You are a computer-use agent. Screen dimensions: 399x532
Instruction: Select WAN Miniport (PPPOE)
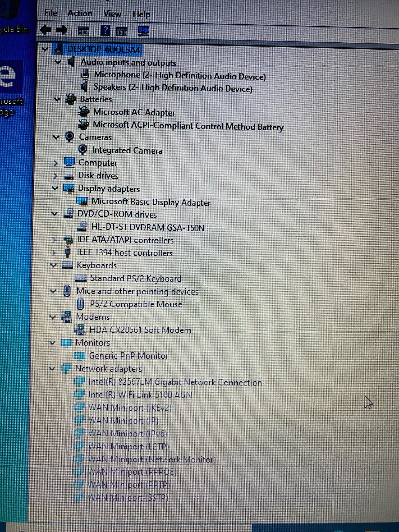132,472
